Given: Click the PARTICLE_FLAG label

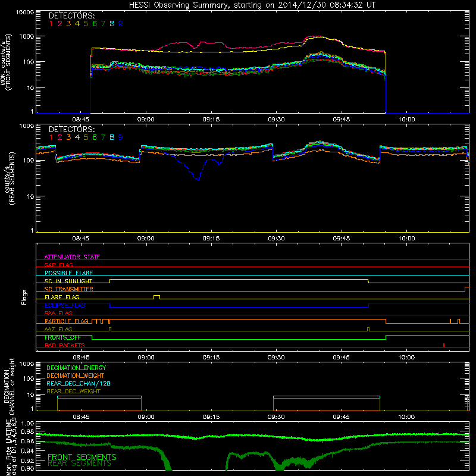Looking at the screenshot, I should point(67,321).
